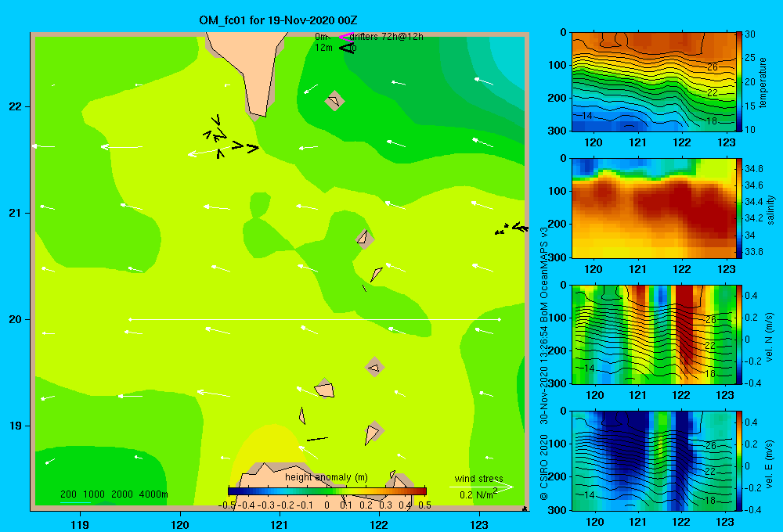Select the 'vel. E (m/s)' label
The width and height of the screenshot is (783, 532).
tap(769, 463)
